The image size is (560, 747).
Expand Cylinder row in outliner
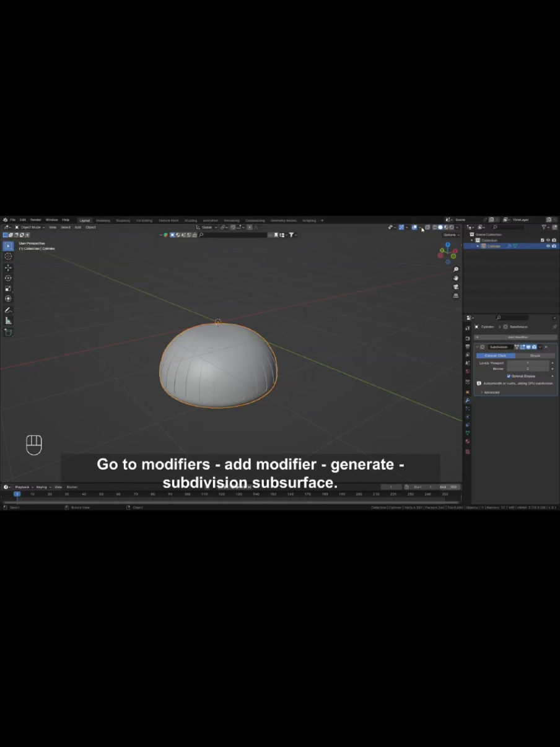click(478, 246)
